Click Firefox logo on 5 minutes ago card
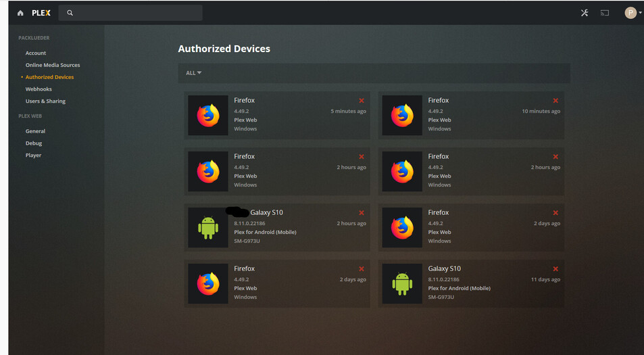The height and width of the screenshot is (355, 644). [x=208, y=116]
